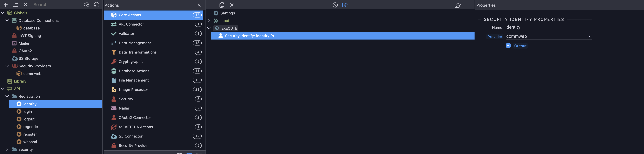Image resolution: width=644 pixels, height=154 pixels.
Task: Select the Security Identify: identity step
Action: click(342, 36)
